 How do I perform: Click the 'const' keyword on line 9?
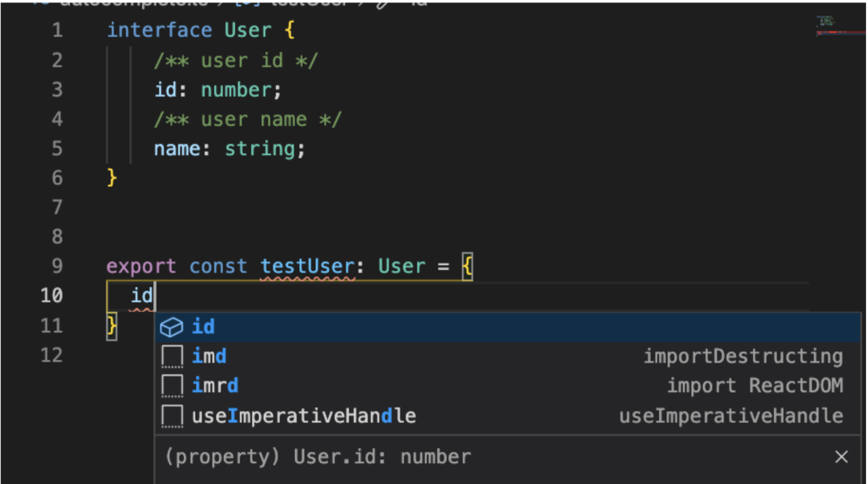coord(219,266)
